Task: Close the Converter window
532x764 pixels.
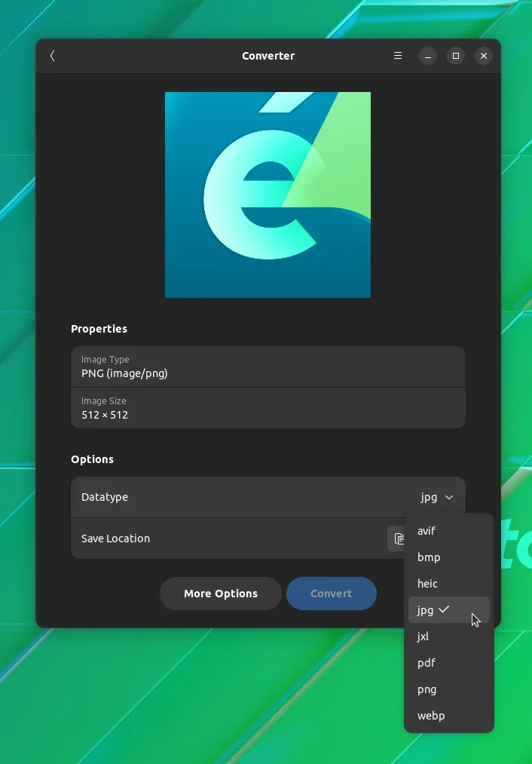Action: (483, 56)
